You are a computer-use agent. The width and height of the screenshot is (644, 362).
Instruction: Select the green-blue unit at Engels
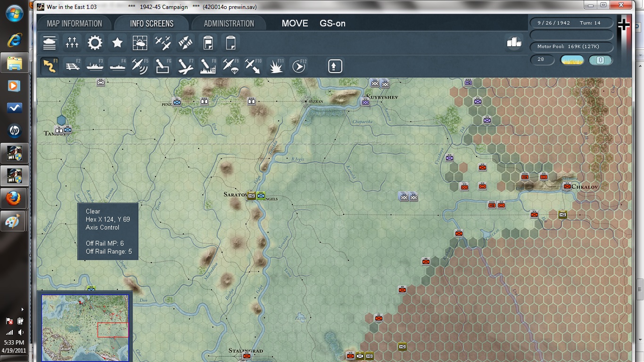261,196
